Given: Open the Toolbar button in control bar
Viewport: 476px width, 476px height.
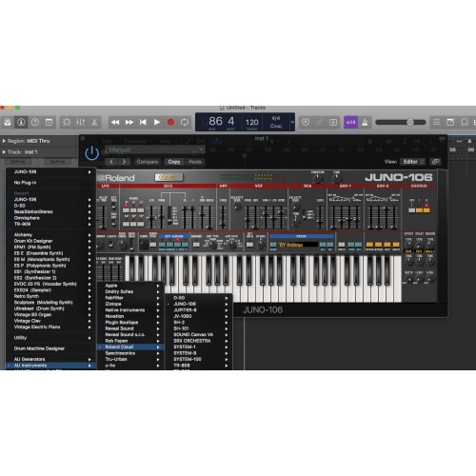Looking at the screenshot, I should click(x=50, y=122).
